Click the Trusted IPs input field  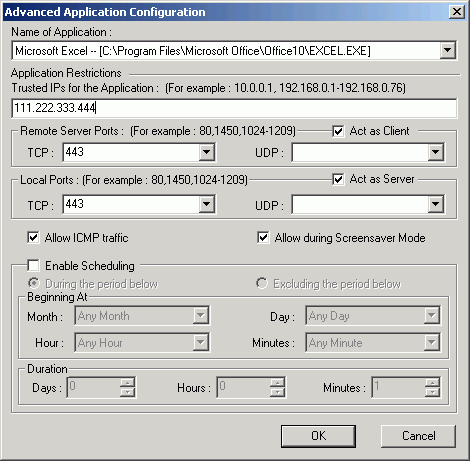point(234,108)
